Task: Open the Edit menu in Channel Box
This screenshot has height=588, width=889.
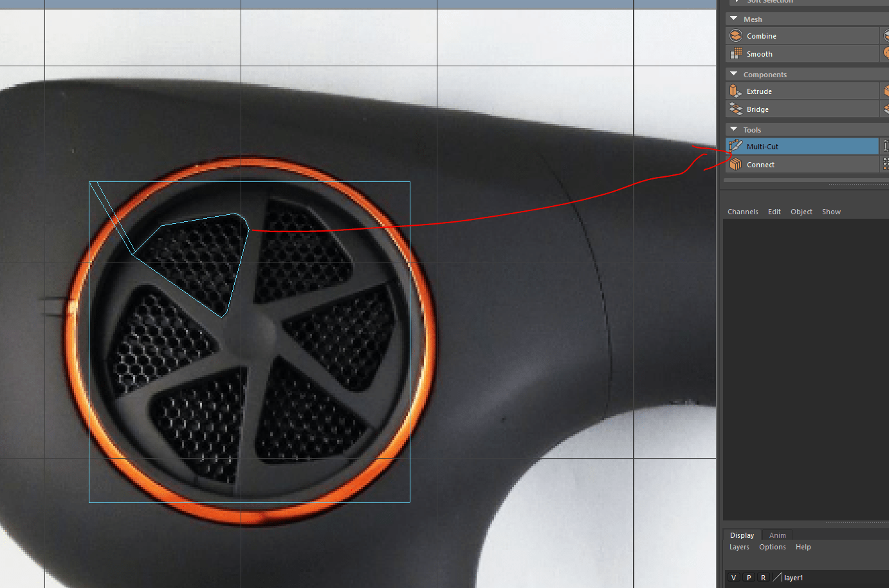Action: click(x=774, y=212)
